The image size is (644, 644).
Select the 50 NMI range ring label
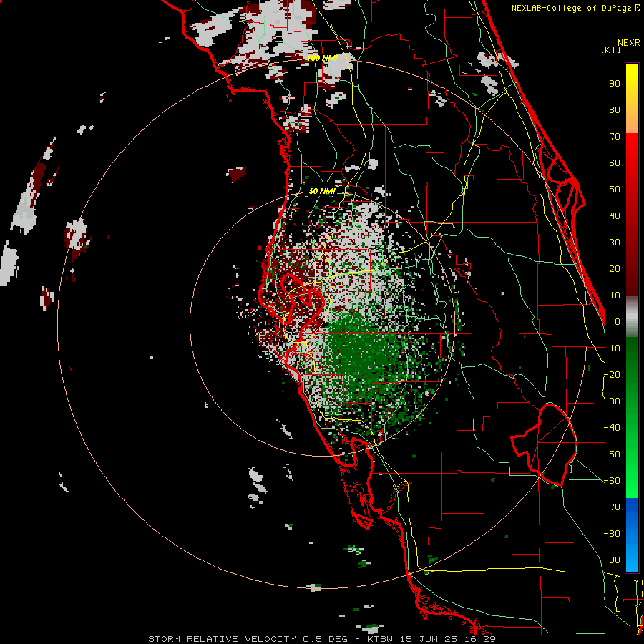(322, 191)
